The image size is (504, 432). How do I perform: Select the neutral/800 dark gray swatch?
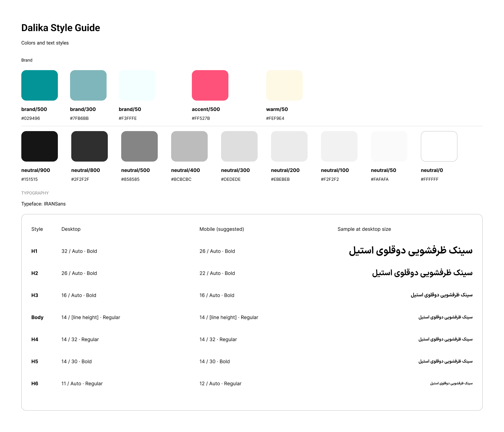(x=90, y=146)
